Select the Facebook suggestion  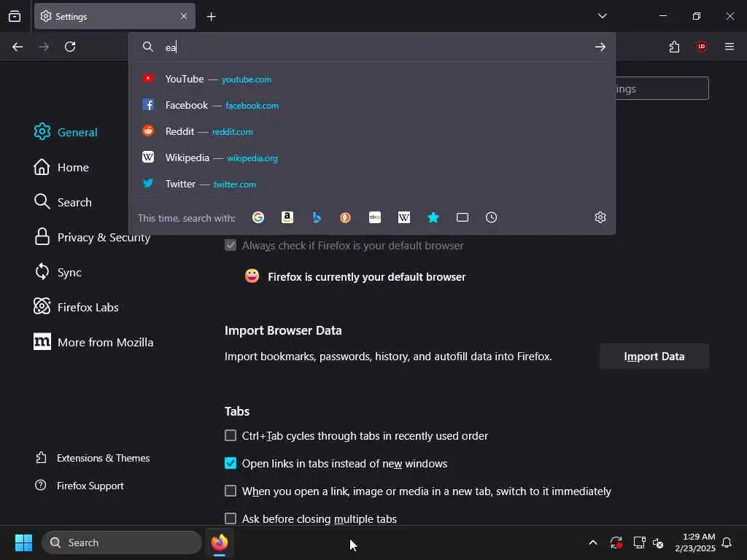(372, 105)
